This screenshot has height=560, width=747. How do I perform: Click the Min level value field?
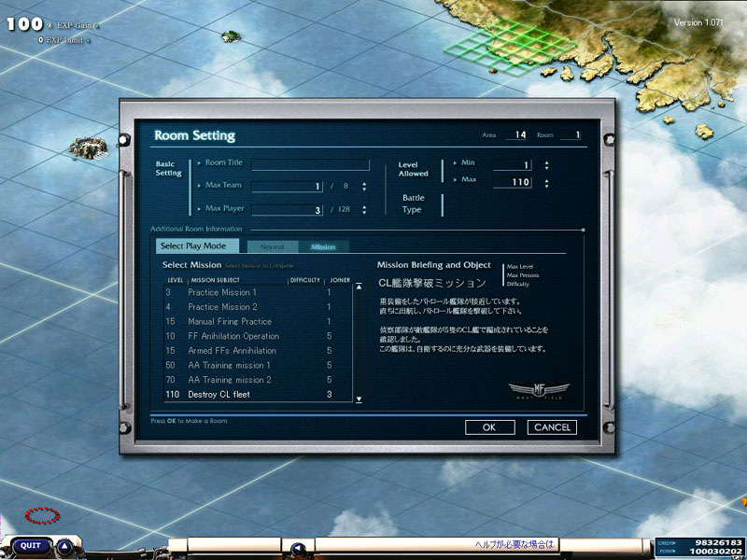[x=512, y=165]
